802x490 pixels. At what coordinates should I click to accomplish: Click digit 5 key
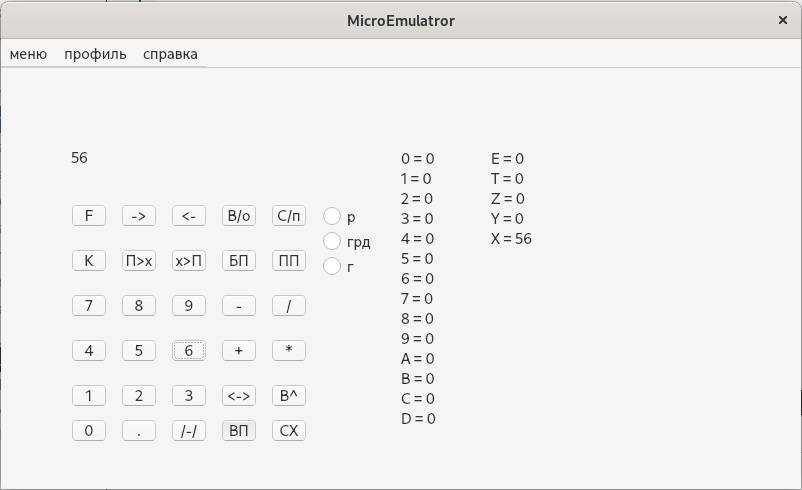click(139, 351)
